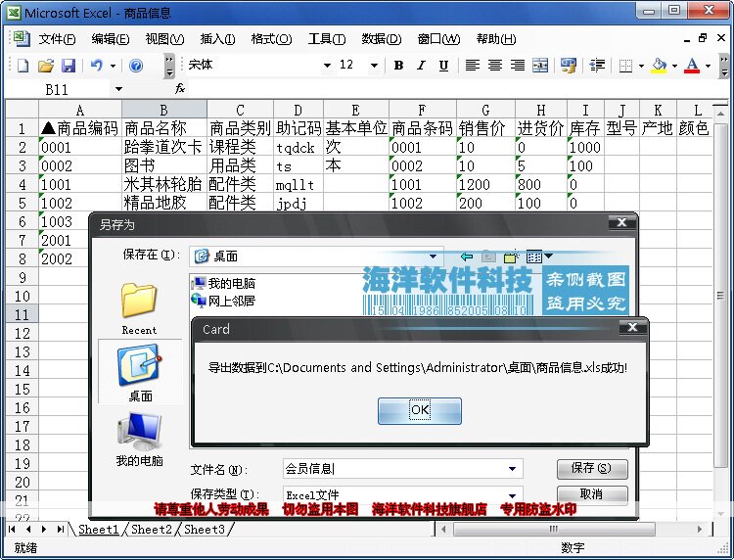Click the first sheet navigation arrow
The height and width of the screenshot is (560, 734).
[x=12, y=529]
